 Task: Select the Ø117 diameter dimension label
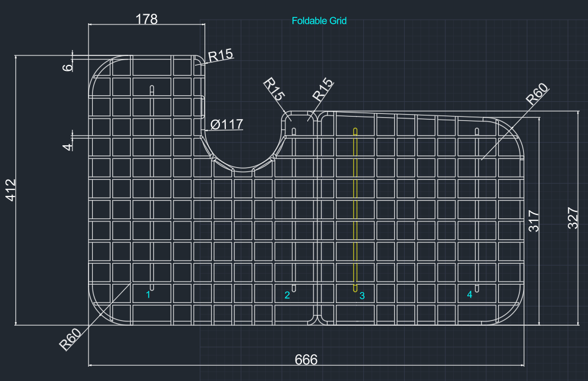coord(227,124)
